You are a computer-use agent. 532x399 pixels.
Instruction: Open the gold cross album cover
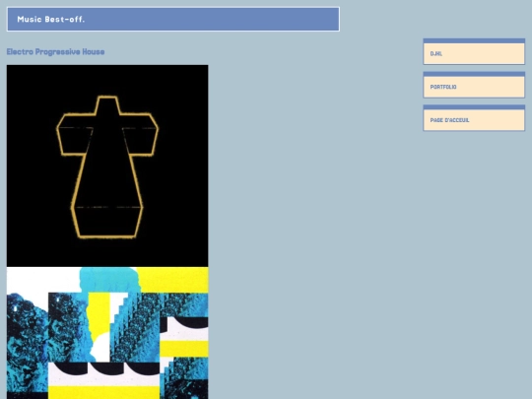tap(107, 166)
